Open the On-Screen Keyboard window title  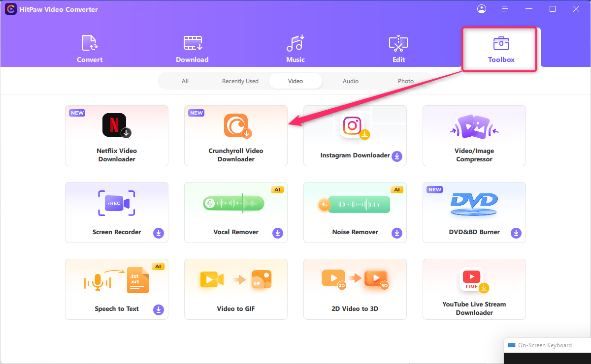545,345
